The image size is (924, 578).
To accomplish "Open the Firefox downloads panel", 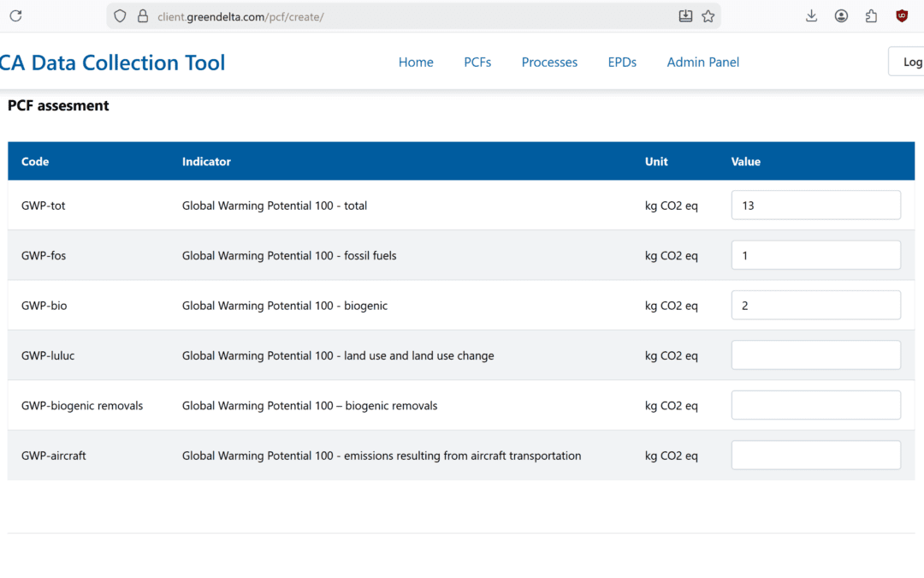I will pyautogui.click(x=812, y=16).
